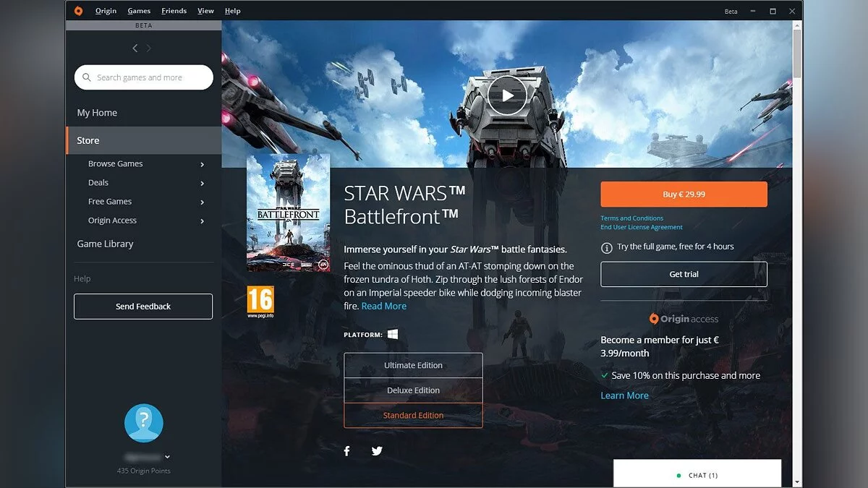868x488 pixels.
Task: Click Send Feedback button
Action: point(143,307)
